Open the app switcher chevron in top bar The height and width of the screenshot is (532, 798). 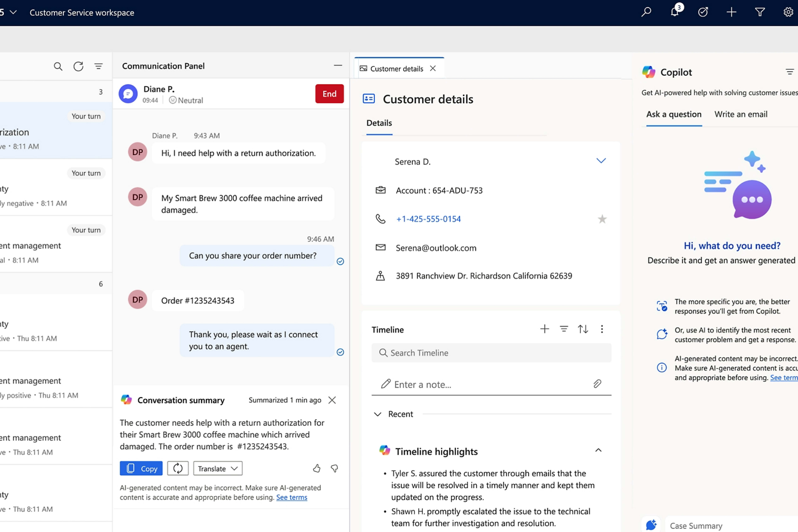tap(13, 12)
